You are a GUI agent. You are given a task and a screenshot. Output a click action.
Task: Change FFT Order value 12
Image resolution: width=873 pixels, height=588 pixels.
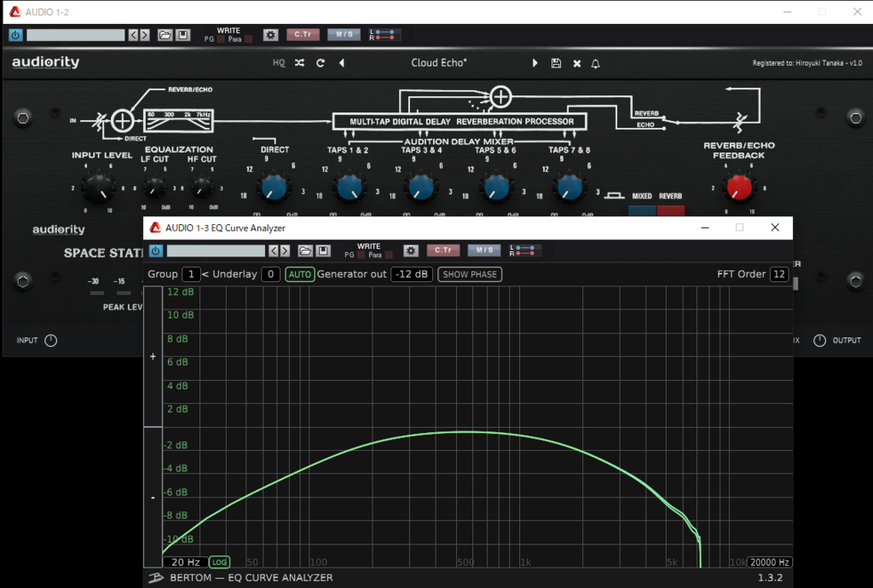[x=779, y=274]
